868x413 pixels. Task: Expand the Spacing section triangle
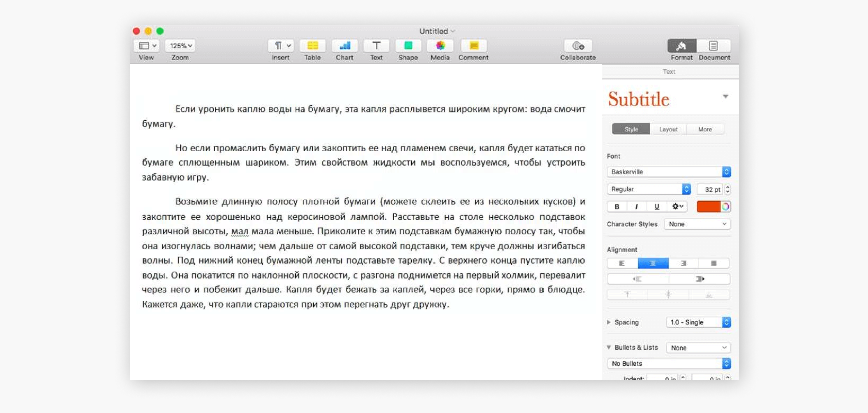(609, 322)
